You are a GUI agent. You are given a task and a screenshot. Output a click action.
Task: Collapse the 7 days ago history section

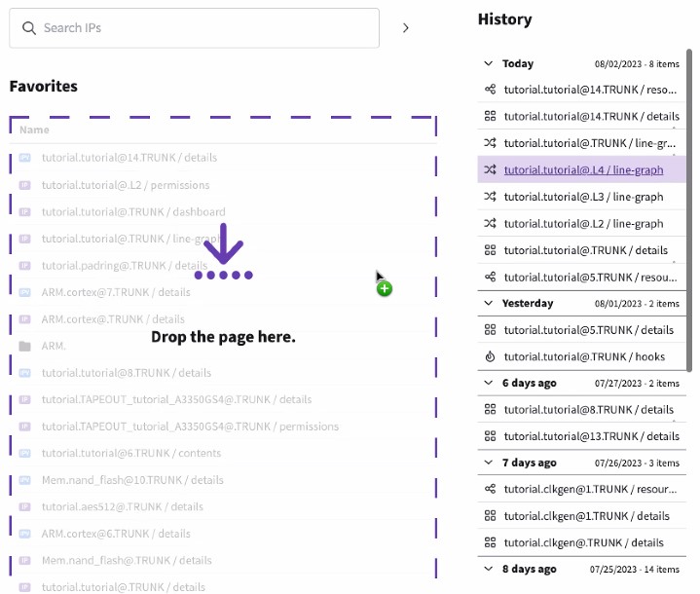click(x=489, y=463)
